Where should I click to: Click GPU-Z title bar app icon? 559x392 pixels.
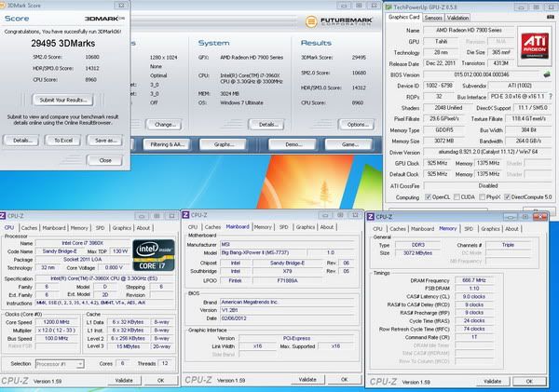coord(389,7)
